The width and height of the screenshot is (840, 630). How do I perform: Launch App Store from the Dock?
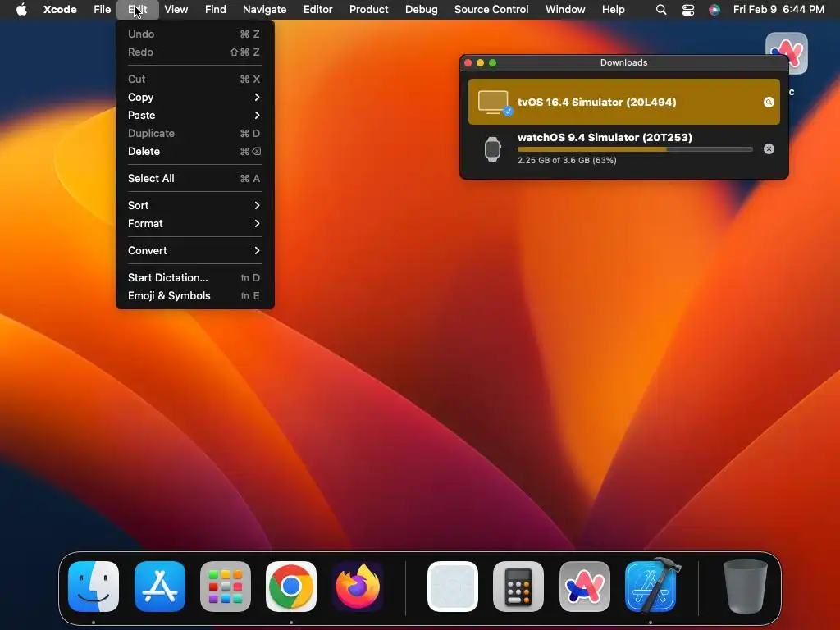[x=160, y=586]
